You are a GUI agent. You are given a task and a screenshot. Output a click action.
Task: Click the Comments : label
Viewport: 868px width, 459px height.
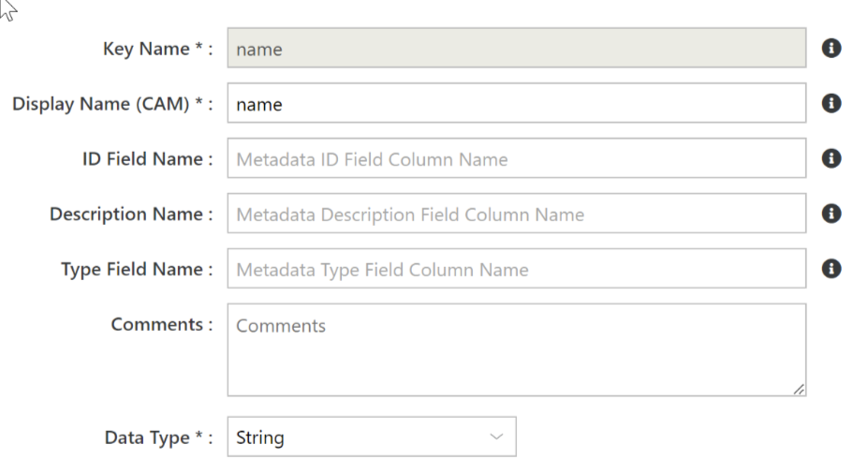tap(162, 324)
